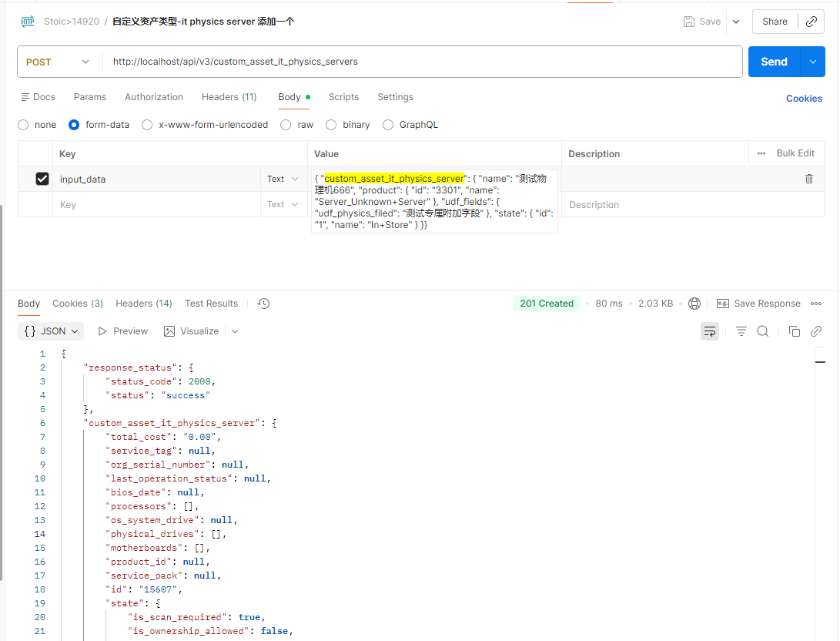Viewport: 840px width, 641px height.
Task: Uncheck the input_data row checkbox
Action: (x=42, y=179)
